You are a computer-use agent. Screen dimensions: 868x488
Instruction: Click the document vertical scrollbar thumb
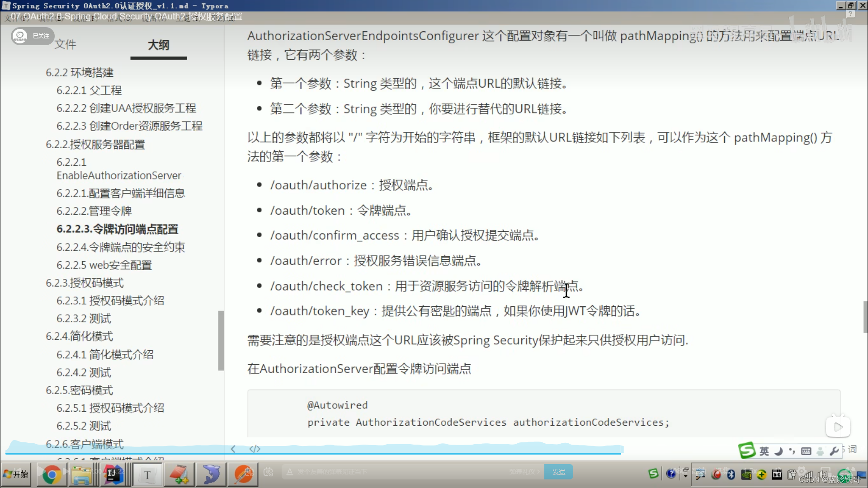(x=865, y=317)
